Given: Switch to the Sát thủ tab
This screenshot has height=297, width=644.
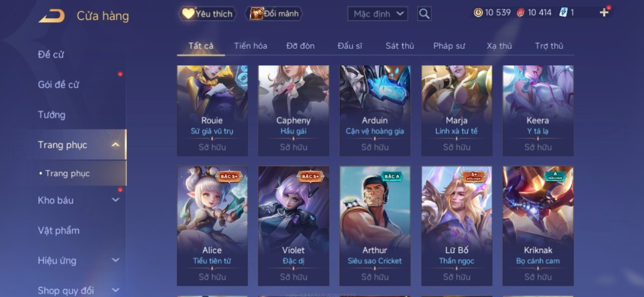Looking at the screenshot, I should (400, 46).
